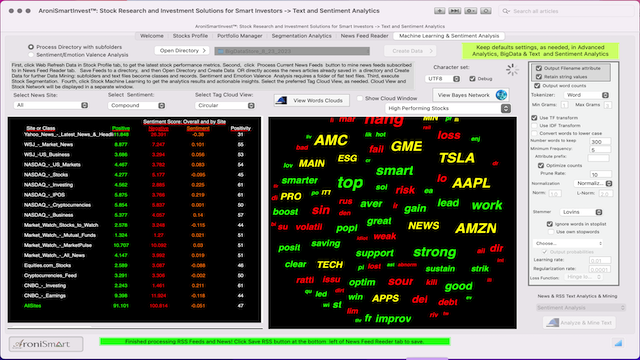Open the Stemmer Lovins dropdown

pyautogui.click(x=580, y=212)
